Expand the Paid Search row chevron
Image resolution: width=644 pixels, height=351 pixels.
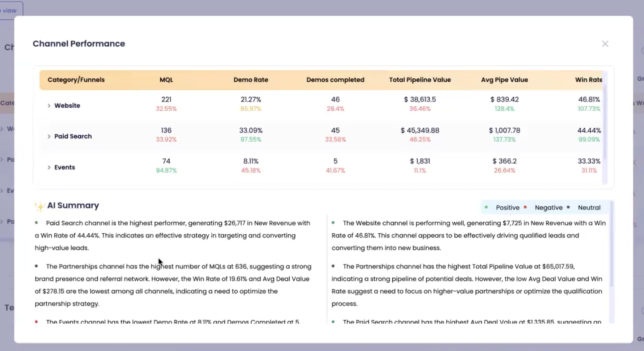(49, 136)
